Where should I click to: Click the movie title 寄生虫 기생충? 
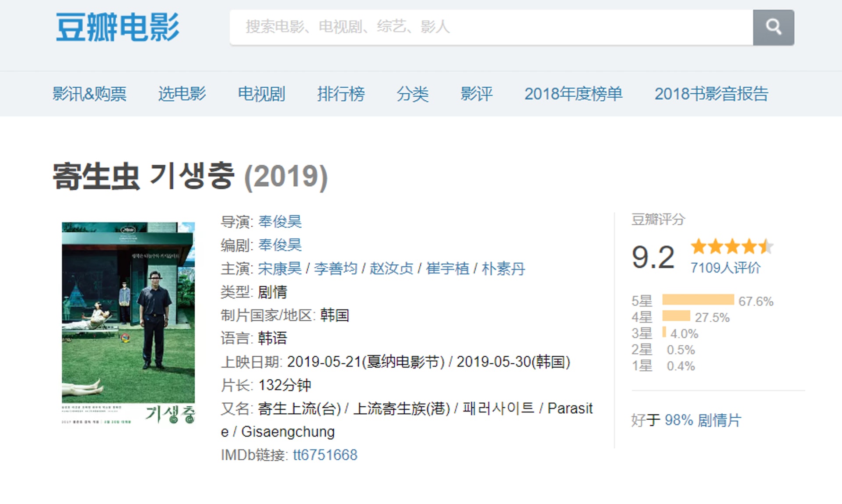[143, 176]
